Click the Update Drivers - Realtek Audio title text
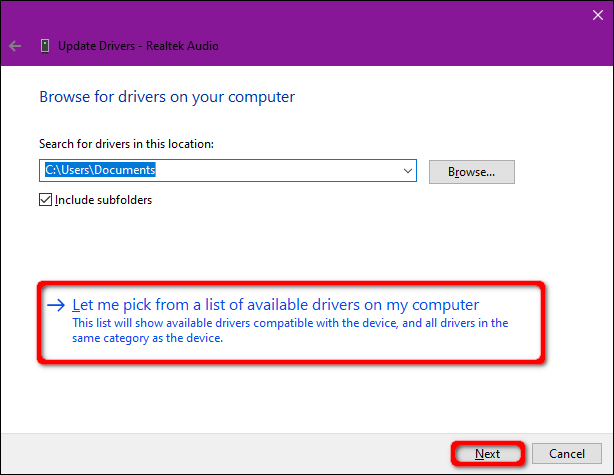The width and height of the screenshot is (614, 475). (138, 46)
